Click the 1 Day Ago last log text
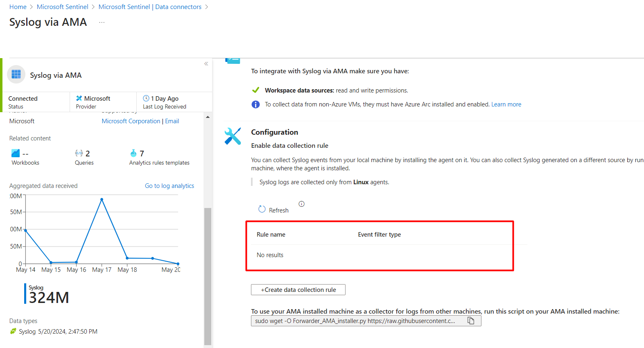This screenshot has width=644, height=348. [165, 99]
